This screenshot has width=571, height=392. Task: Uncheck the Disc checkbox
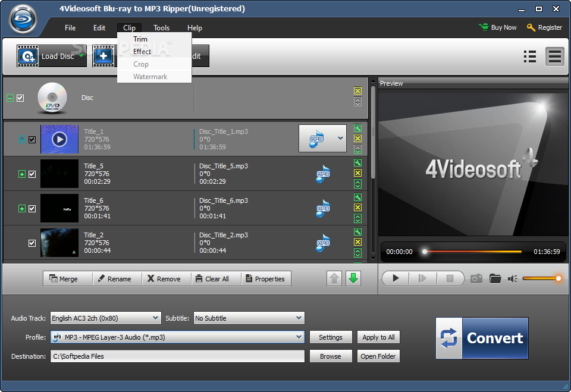[x=20, y=98]
